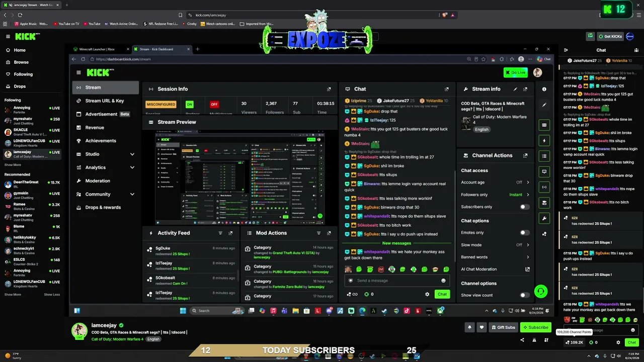Click the notification bell under the stream
Viewport: 644px width, 362px height.
[x=469, y=327]
